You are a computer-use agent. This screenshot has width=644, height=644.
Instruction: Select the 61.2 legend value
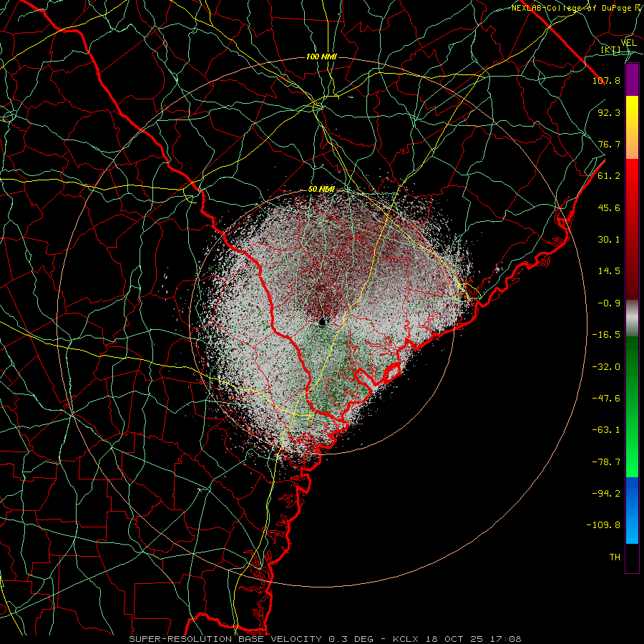pos(609,176)
